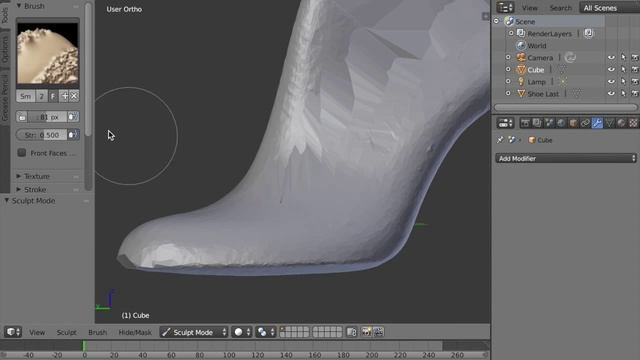Expand the Stroke panel
640x360 pixels.
click(x=18, y=189)
